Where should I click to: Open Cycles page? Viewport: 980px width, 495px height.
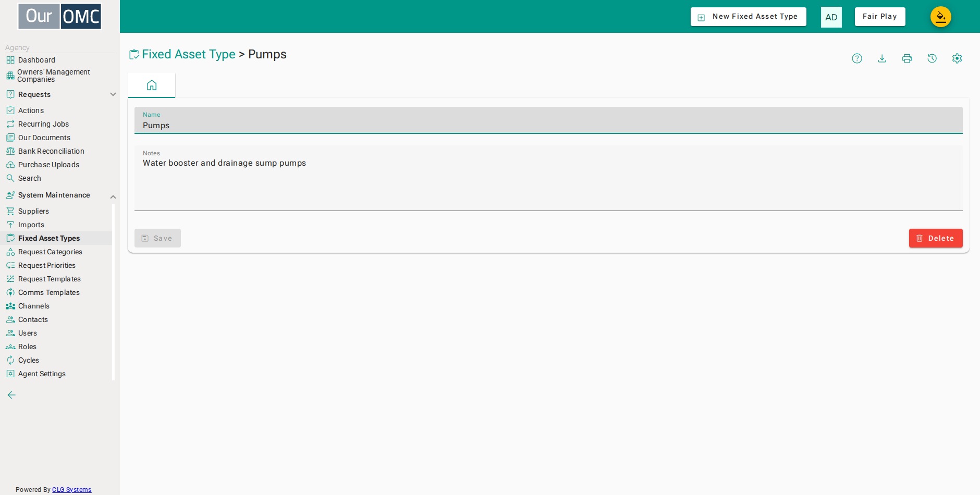pyautogui.click(x=29, y=360)
